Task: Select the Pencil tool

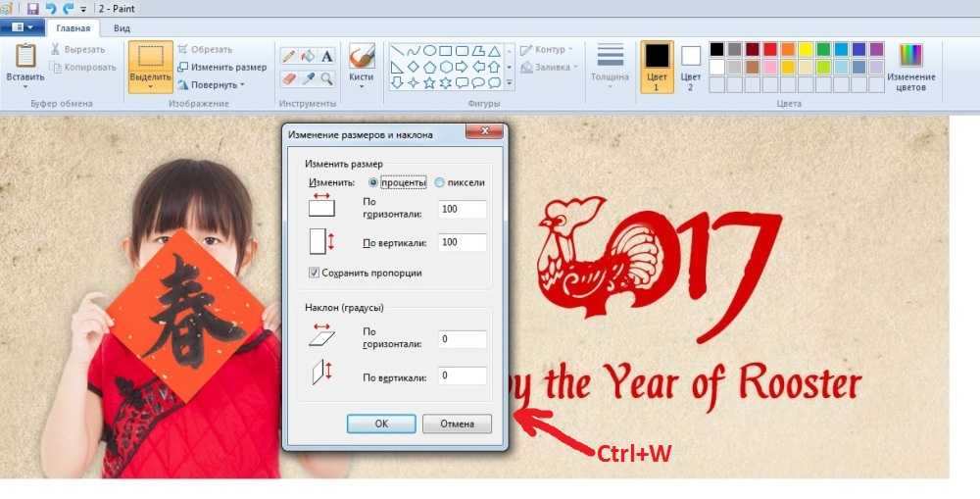Action: [x=289, y=56]
